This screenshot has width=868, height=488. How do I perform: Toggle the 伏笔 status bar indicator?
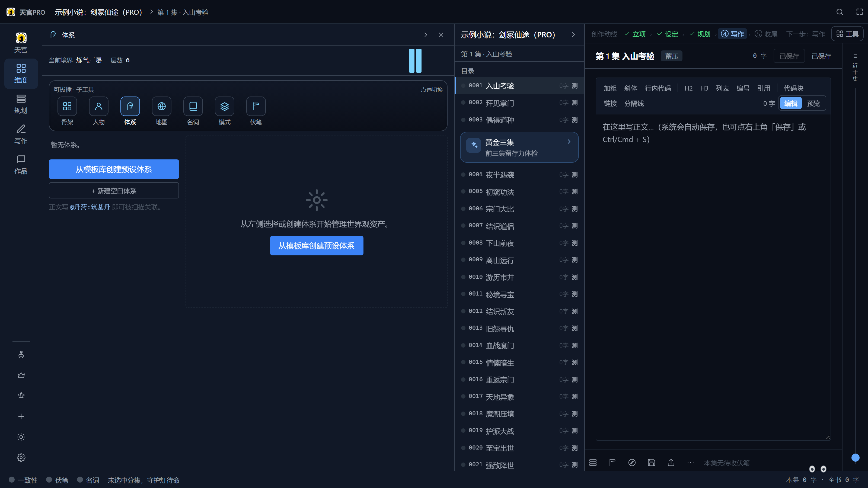point(57,480)
